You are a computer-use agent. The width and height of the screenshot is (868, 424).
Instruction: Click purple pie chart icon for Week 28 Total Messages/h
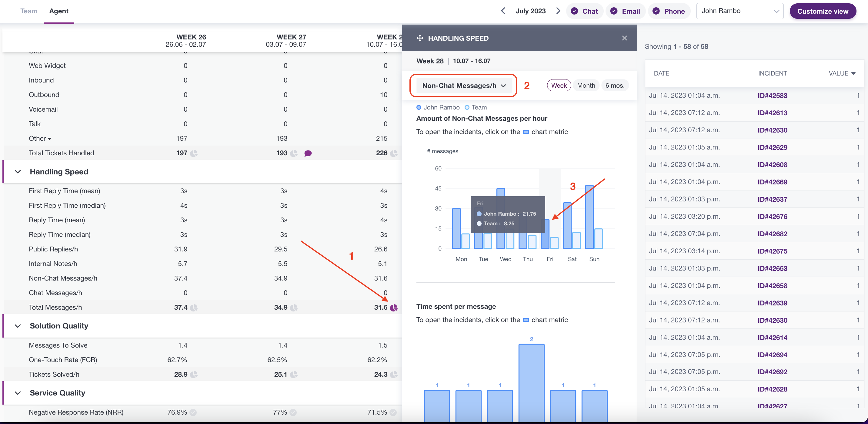394,308
